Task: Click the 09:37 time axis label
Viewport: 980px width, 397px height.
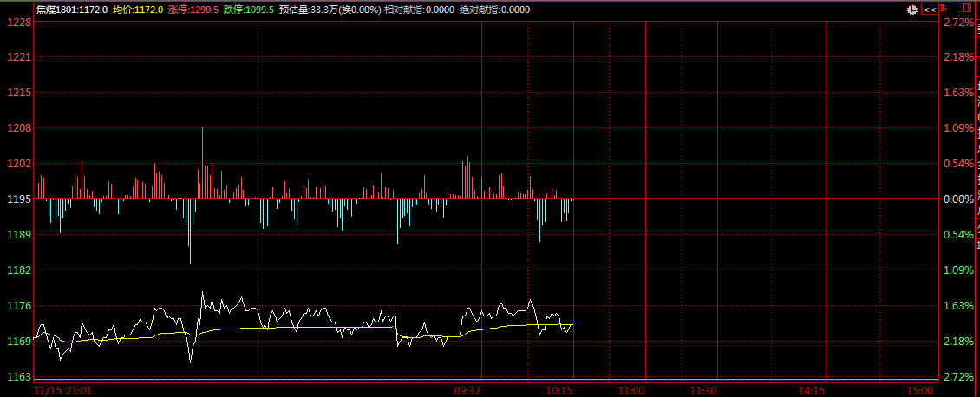Action: coord(467,390)
